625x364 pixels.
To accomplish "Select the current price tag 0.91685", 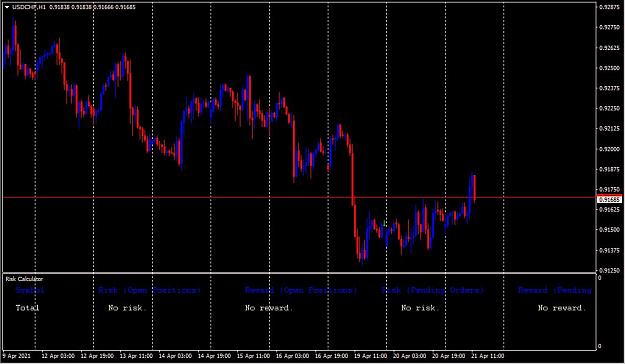I will point(610,199).
